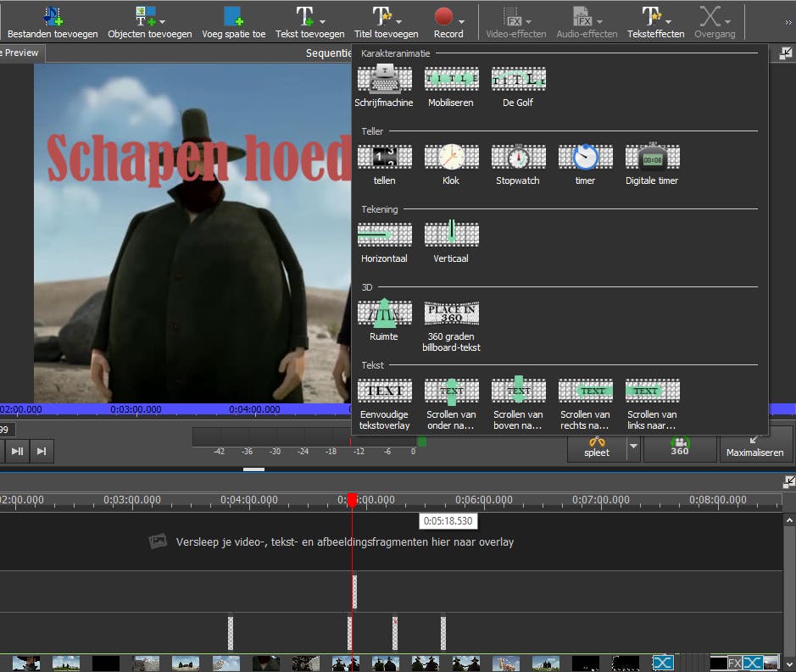The image size is (796, 672).
Task: Select the first video clip thumbnail on the track
Action: (x=26, y=663)
